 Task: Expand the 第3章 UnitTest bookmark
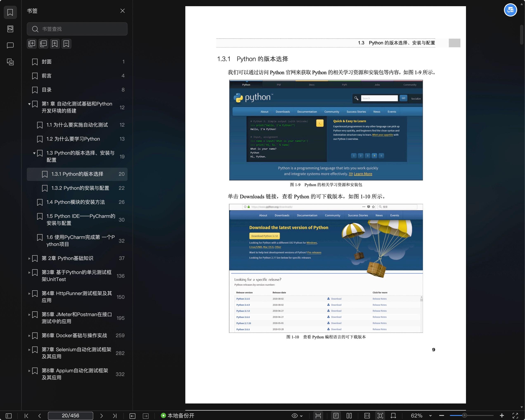click(29, 272)
